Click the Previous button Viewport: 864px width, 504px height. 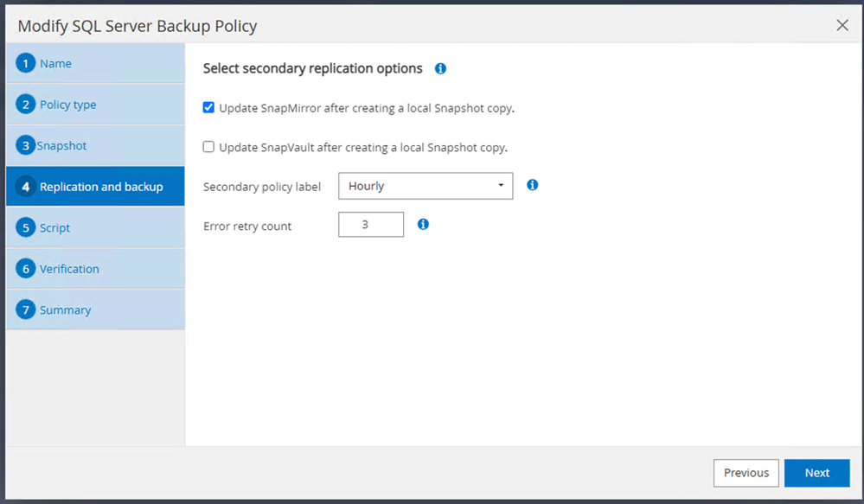746,473
